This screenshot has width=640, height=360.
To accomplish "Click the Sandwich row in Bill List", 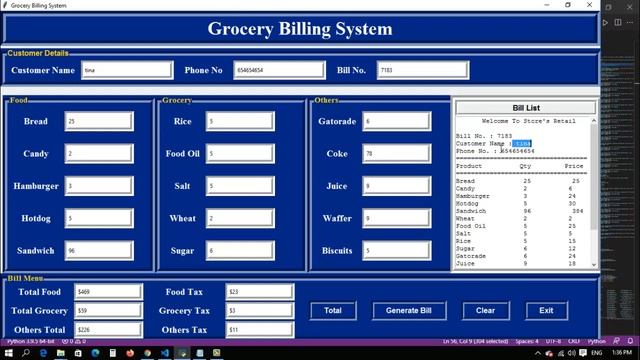I will coord(520,211).
